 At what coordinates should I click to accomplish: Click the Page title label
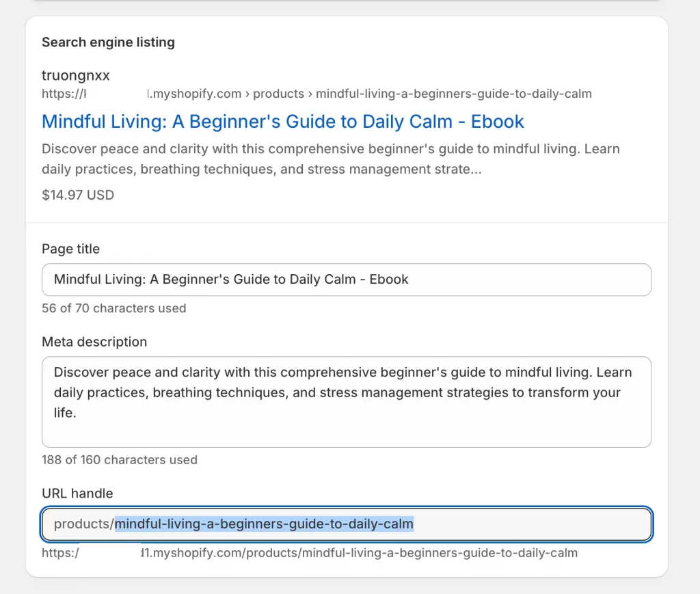(x=70, y=249)
